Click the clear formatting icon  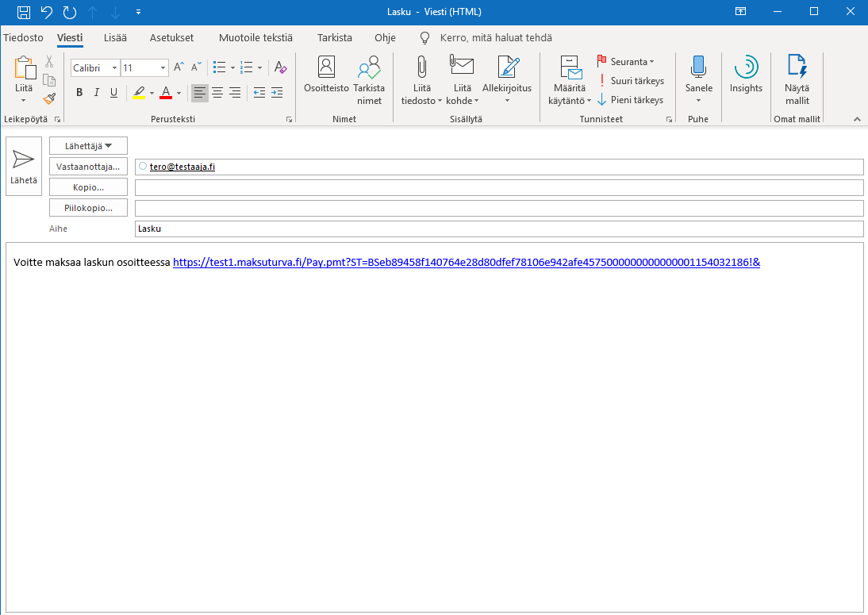(x=281, y=67)
